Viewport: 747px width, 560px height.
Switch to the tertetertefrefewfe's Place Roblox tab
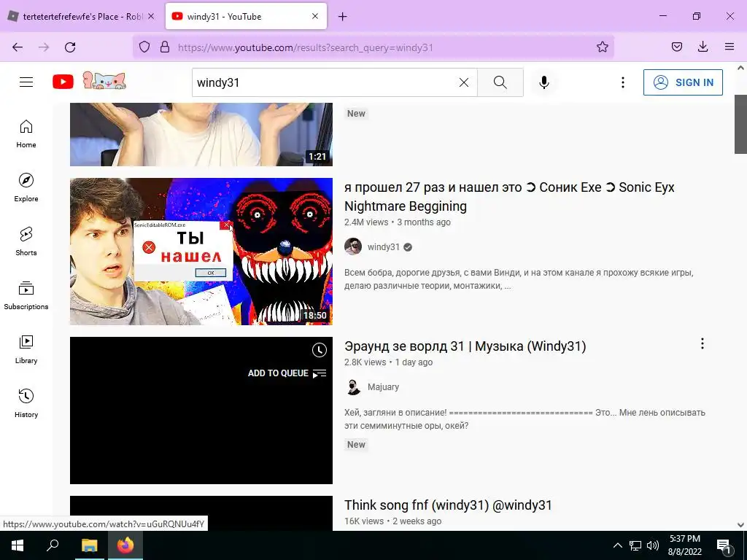pos(82,17)
